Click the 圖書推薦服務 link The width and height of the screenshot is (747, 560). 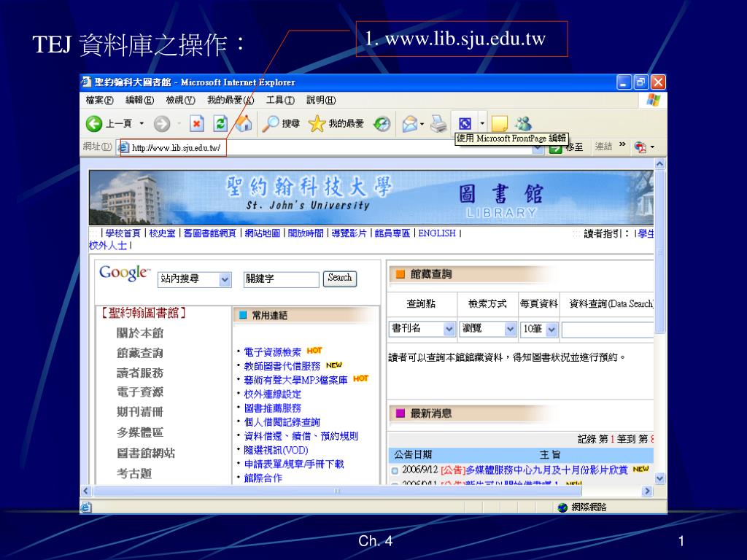tap(273, 408)
